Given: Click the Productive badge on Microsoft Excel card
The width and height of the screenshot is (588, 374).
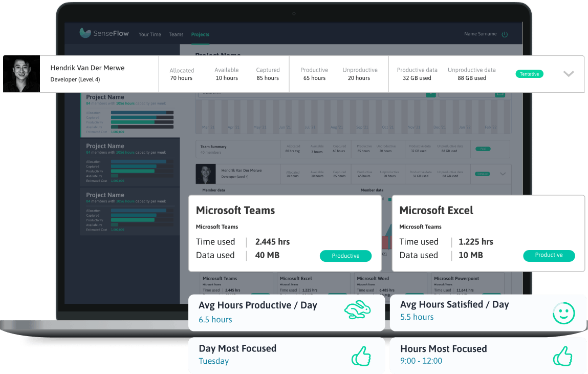Looking at the screenshot, I should 549,255.
